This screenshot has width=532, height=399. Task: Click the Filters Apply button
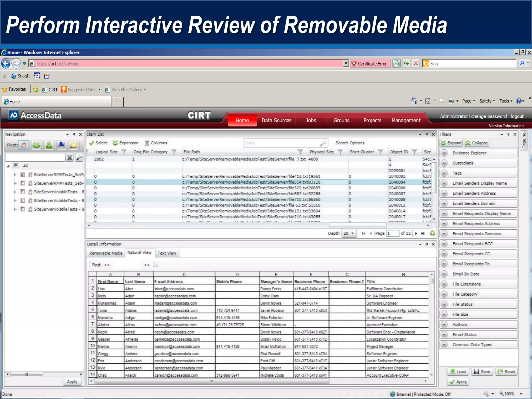point(458,382)
